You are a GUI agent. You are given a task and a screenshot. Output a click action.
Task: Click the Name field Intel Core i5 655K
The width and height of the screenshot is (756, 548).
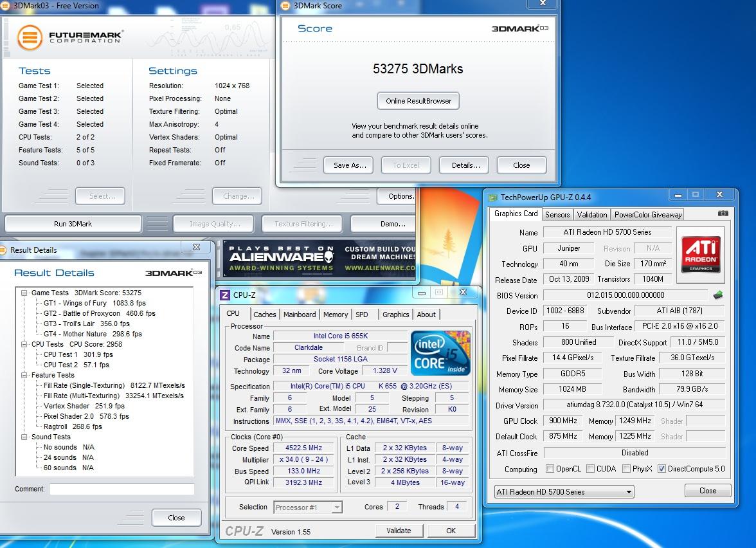click(x=341, y=336)
